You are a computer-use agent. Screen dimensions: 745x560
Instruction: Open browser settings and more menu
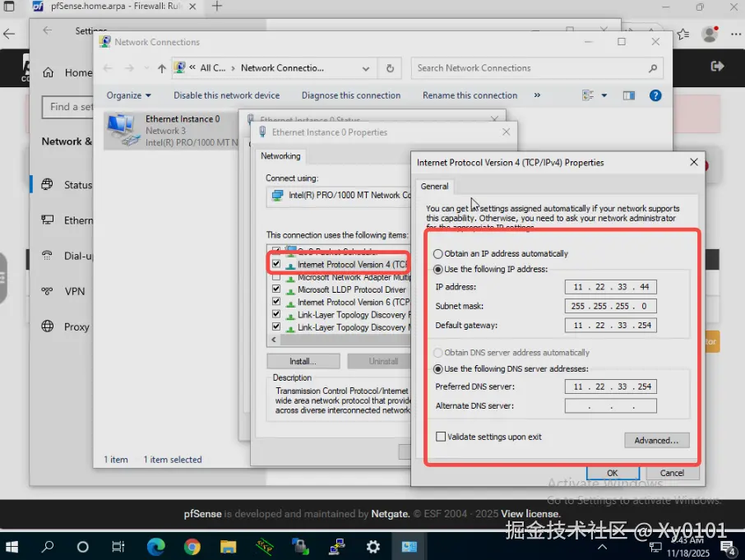[x=735, y=35]
